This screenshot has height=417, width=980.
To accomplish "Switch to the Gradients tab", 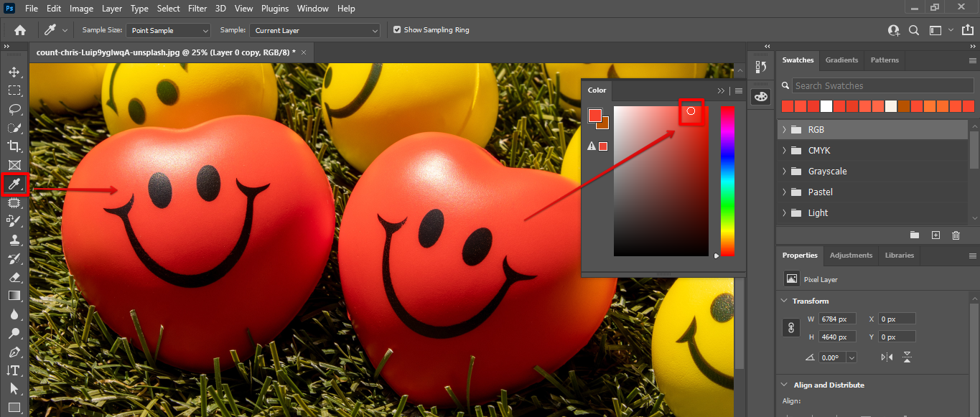I will pos(841,60).
